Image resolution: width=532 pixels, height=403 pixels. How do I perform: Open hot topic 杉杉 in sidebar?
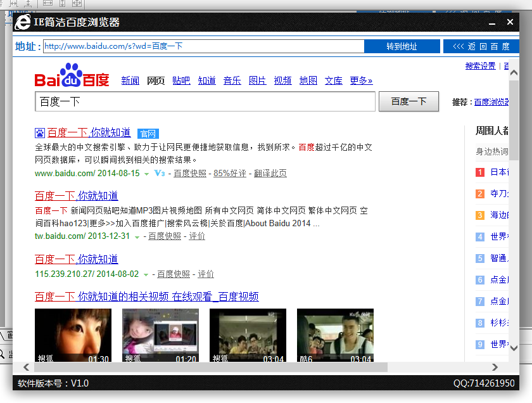499,323
